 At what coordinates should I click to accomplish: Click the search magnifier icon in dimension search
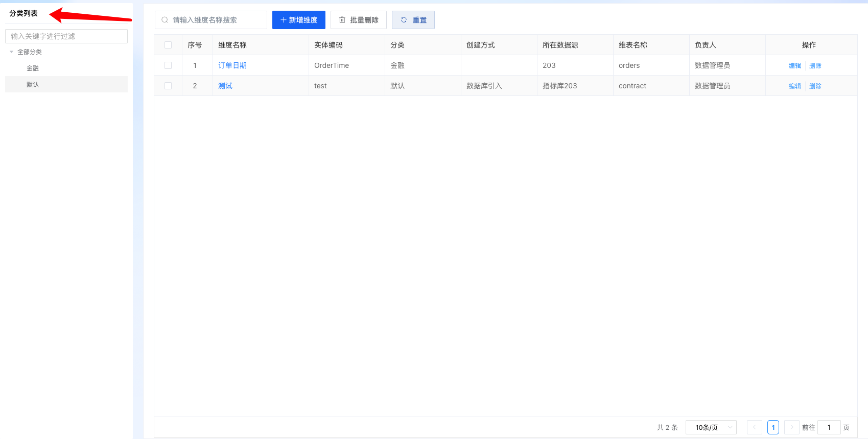[x=165, y=20]
